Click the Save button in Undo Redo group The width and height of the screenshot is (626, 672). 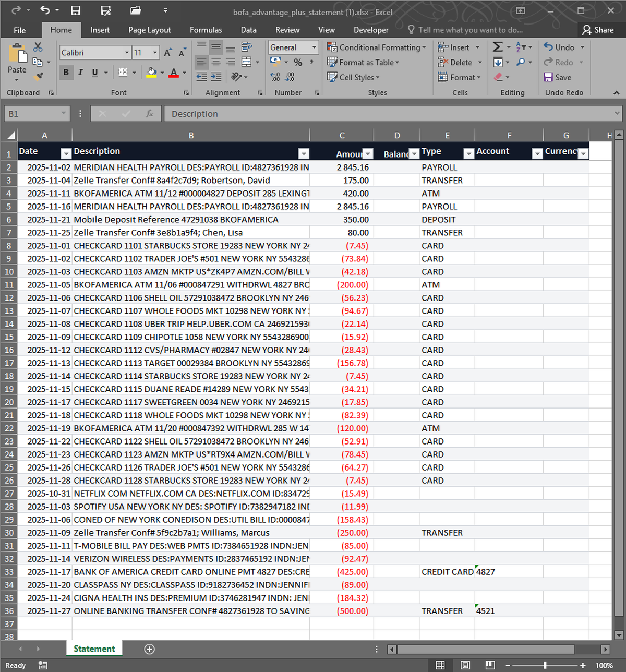pos(557,77)
